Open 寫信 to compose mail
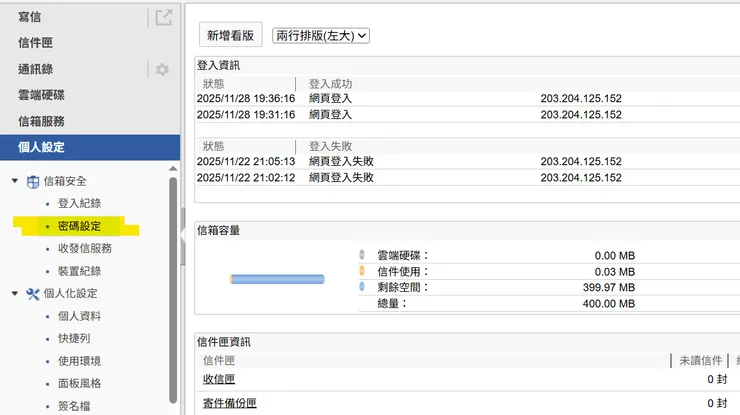The height and width of the screenshot is (415, 740). pos(30,17)
